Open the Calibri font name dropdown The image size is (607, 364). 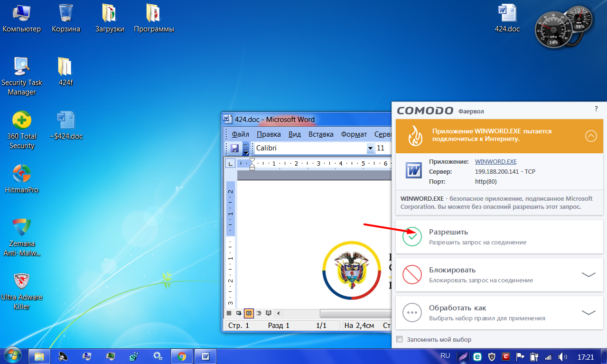click(x=370, y=148)
